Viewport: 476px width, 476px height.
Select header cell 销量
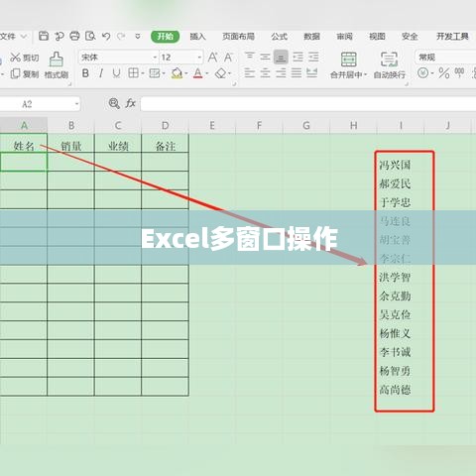pos(70,146)
